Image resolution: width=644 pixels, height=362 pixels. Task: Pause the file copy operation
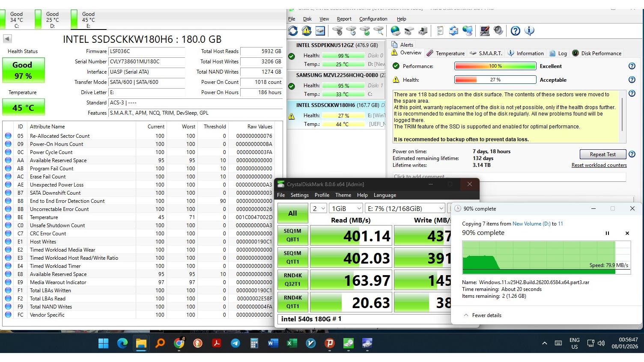(607, 233)
